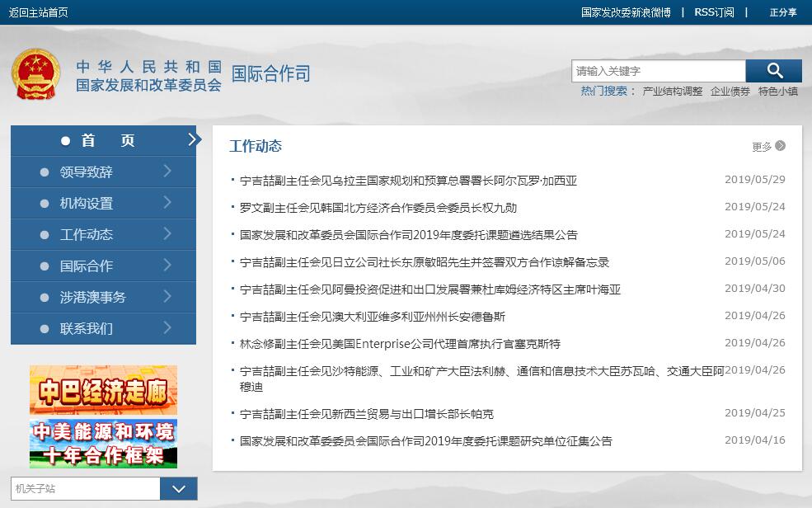Open the RSS订阅 link
812x508 pixels.
coord(714,12)
